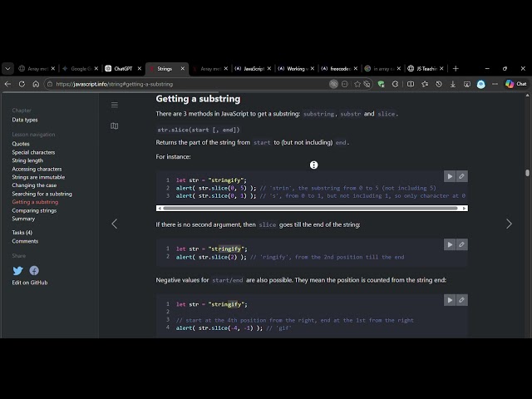Open split screen view

click(x=411, y=84)
